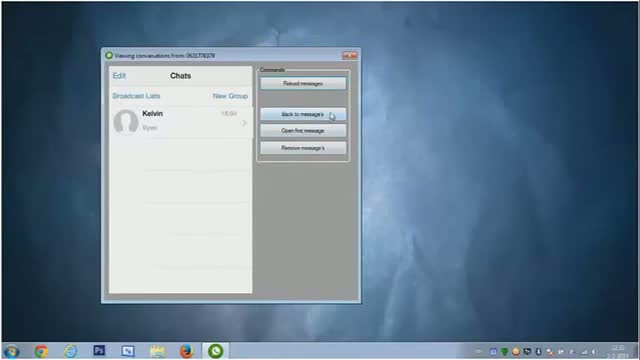This screenshot has height=360, width=640.
Task: Close the conversations viewer window
Action: (349, 56)
